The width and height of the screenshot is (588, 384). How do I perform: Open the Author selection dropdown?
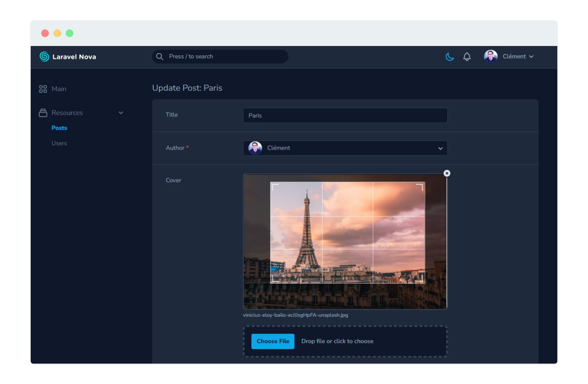(440, 148)
